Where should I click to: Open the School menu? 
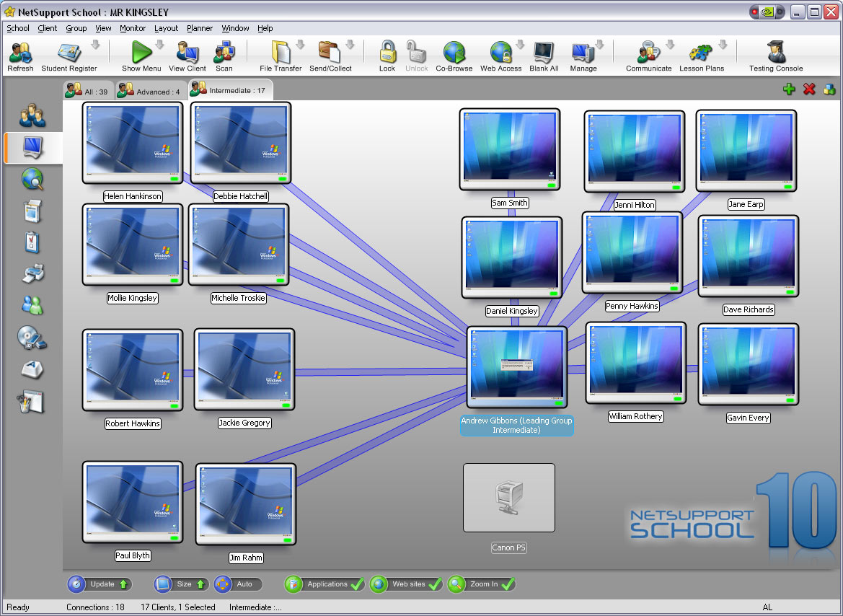pyautogui.click(x=18, y=29)
